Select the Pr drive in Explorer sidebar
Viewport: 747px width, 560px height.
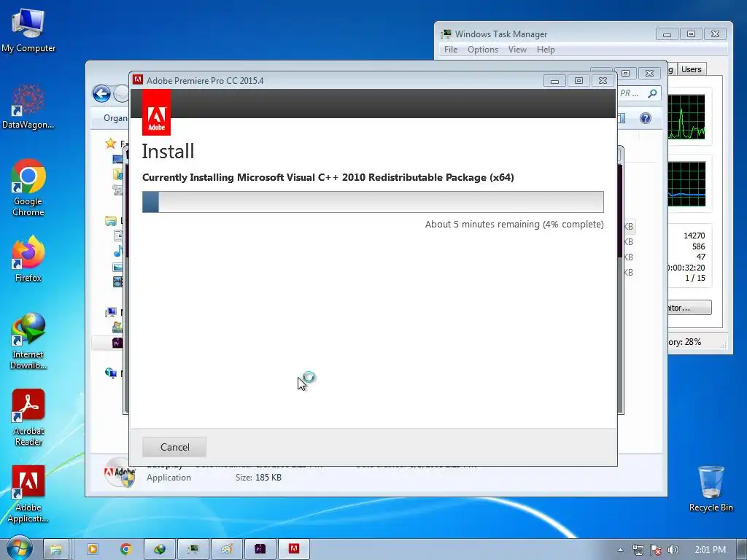(x=117, y=343)
